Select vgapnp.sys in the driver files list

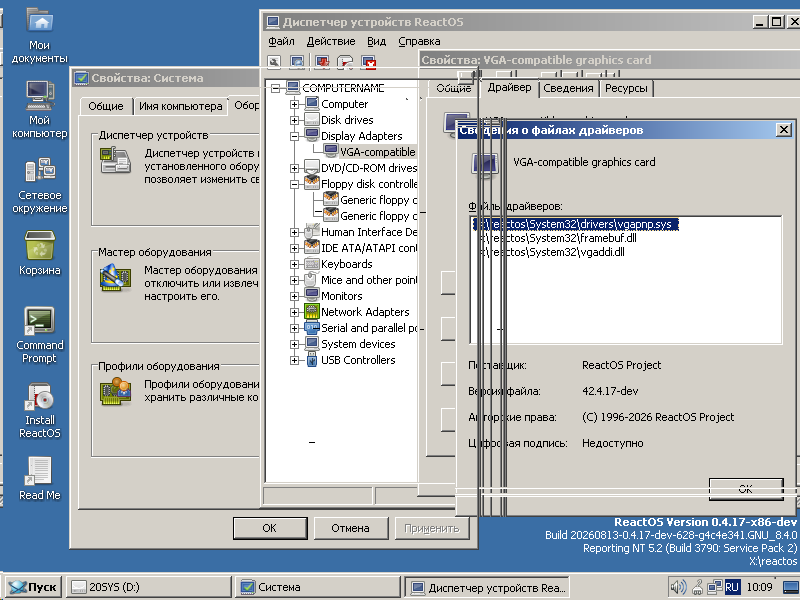click(576, 224)
